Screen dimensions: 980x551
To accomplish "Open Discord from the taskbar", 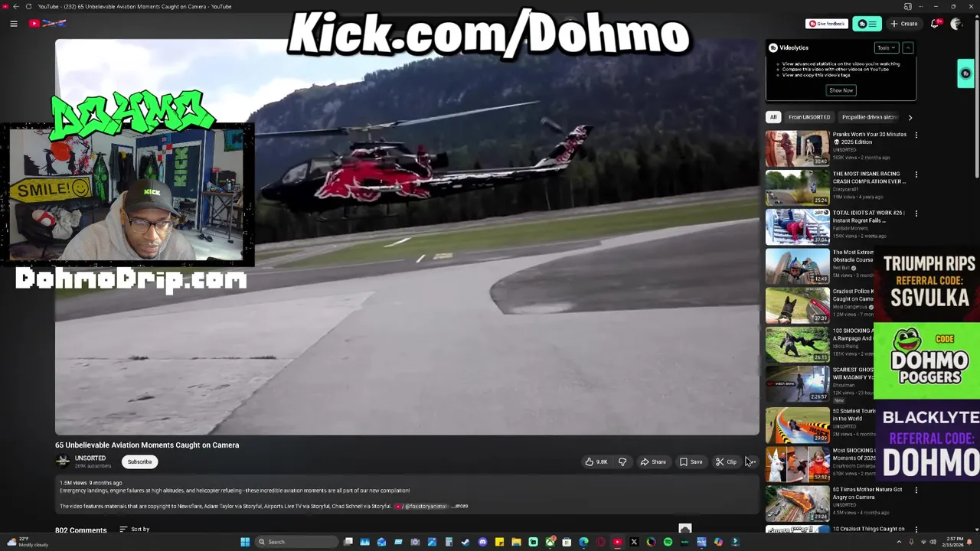I will [x=482, y=542].
